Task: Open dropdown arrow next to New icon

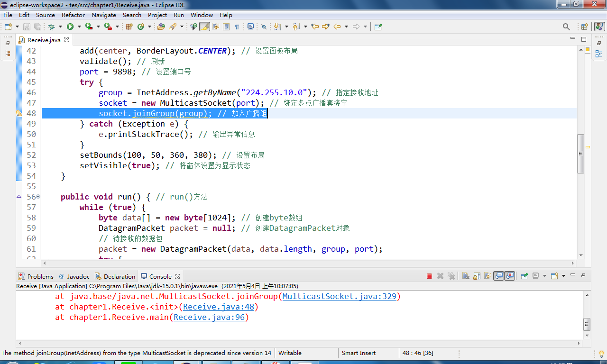Action: tap(17, 27)
